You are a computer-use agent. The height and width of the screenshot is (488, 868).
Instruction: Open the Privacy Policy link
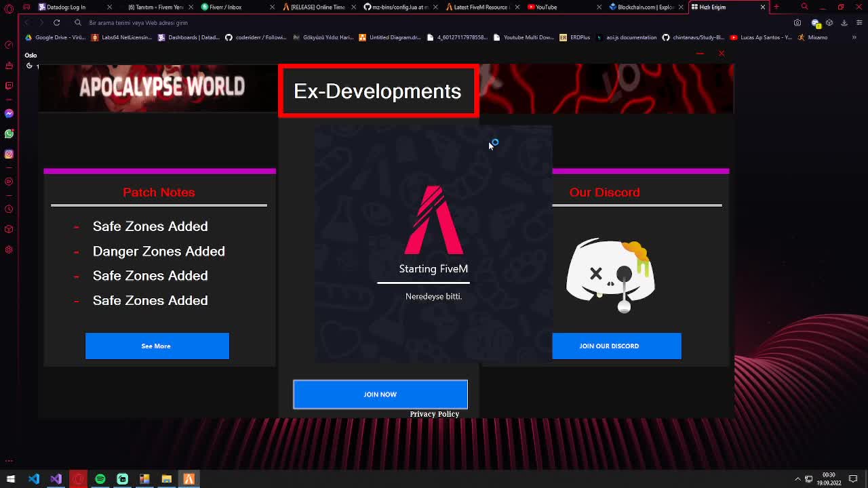(434, 414)
